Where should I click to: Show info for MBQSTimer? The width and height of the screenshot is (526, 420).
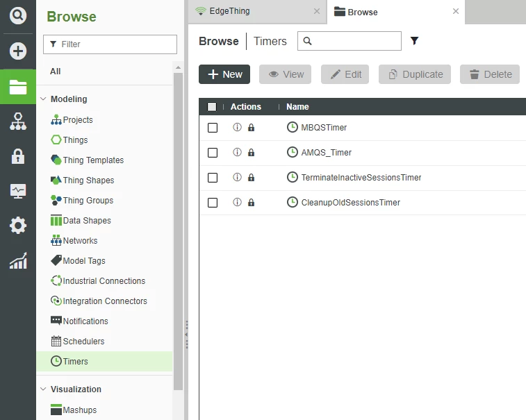[x=237, y=127]
